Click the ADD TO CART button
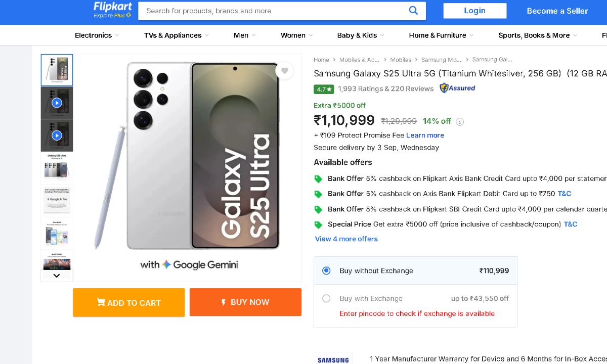Viewport: 607px width, 364px height. coord(128,302)
